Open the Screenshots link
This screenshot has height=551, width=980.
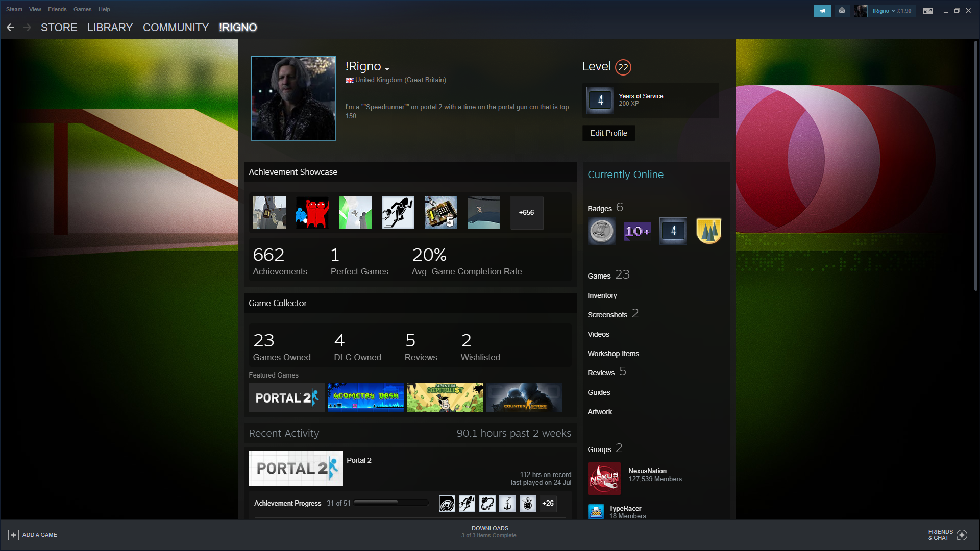tap(613, 314)
